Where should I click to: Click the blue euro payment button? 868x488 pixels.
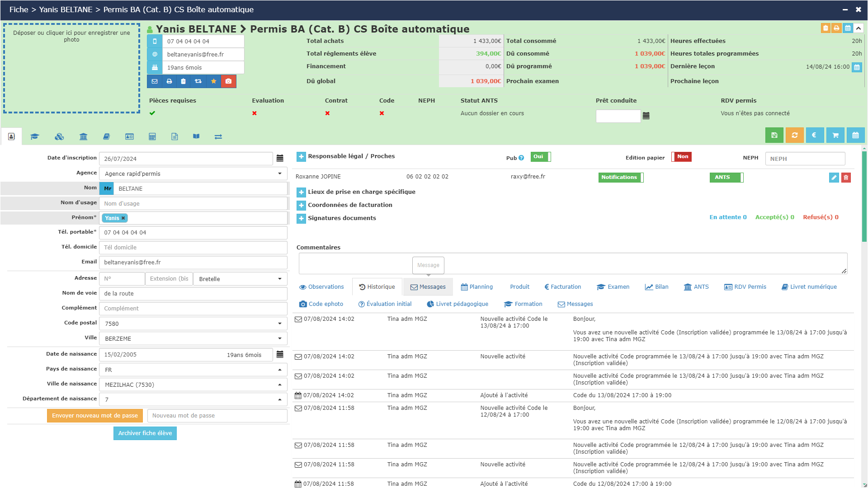815,135
